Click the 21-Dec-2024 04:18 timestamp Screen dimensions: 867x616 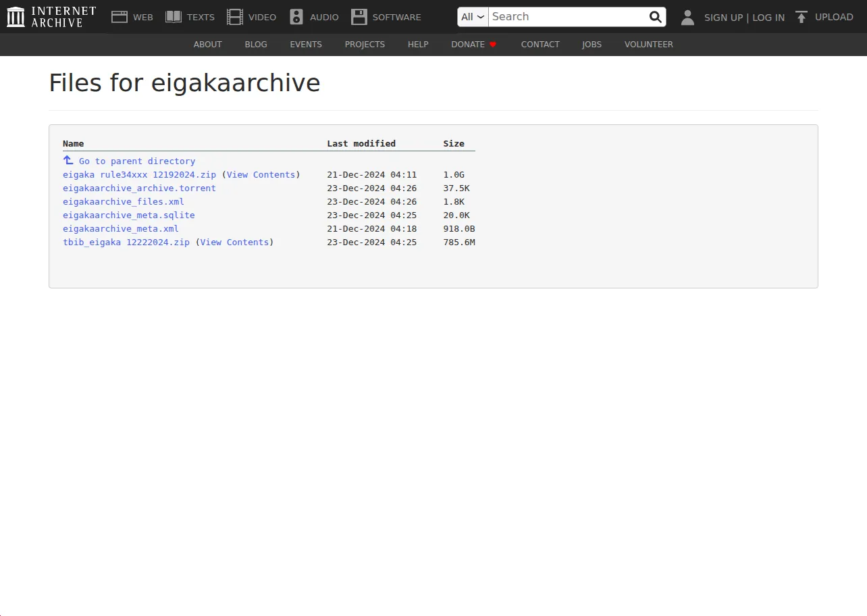click(372, 229)
